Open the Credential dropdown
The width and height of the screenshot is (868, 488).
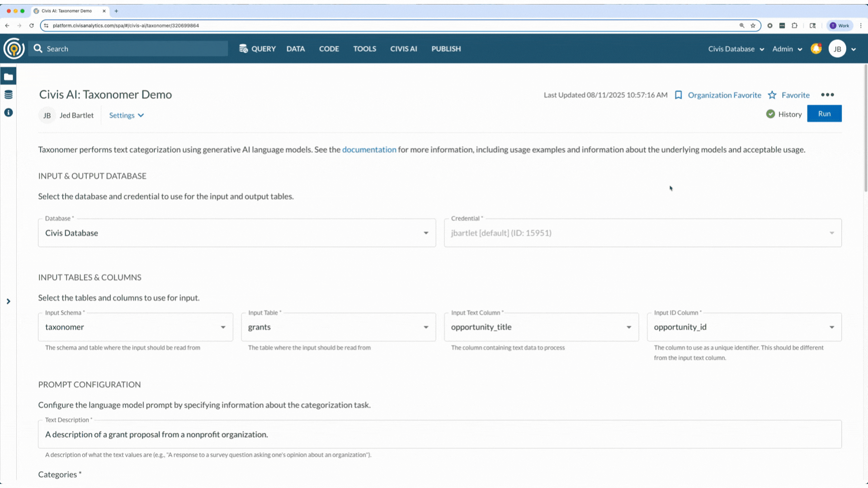643,233
